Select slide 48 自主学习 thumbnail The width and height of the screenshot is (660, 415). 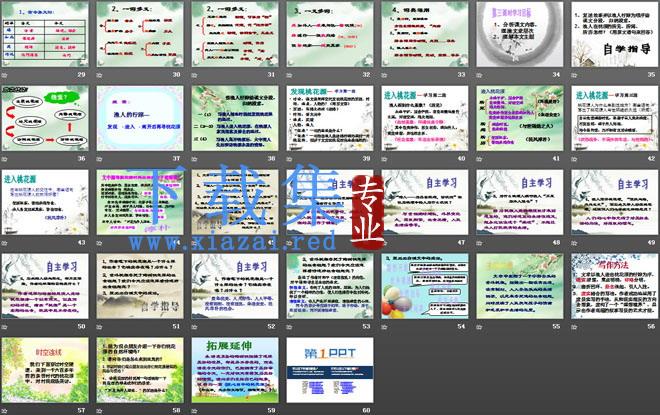pos(520,202)
